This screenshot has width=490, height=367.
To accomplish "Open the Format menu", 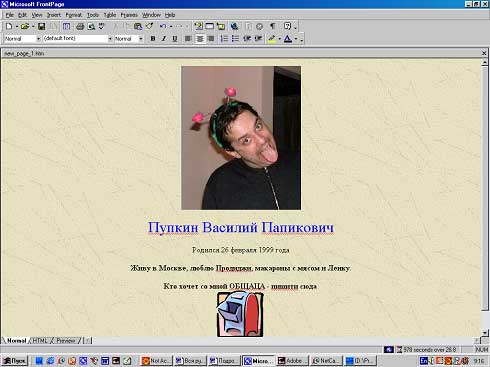I will click(74, 15).
